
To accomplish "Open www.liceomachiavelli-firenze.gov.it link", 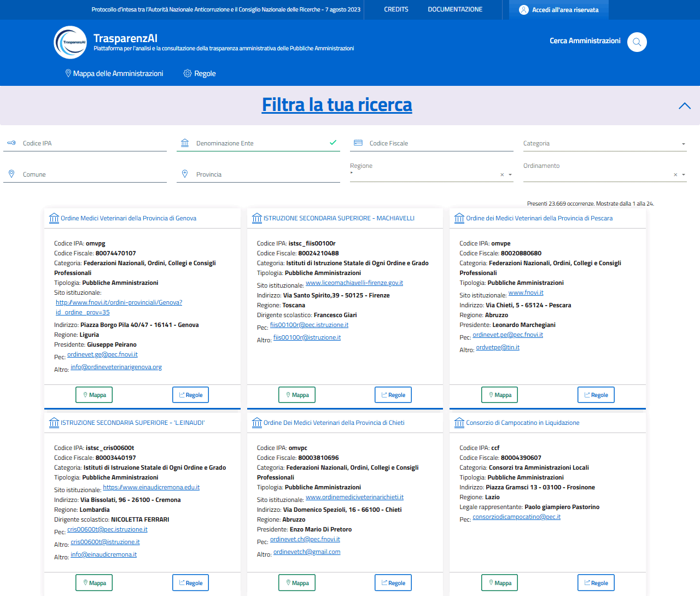I will (354, 283).
